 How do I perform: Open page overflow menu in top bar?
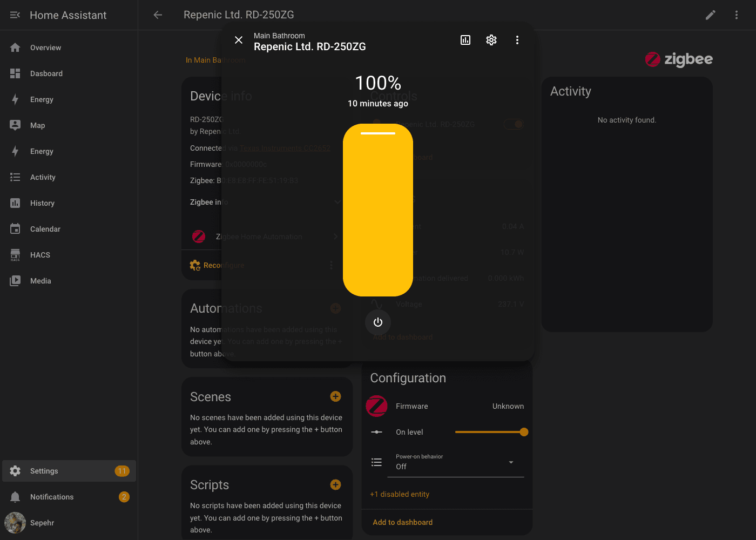737,15
